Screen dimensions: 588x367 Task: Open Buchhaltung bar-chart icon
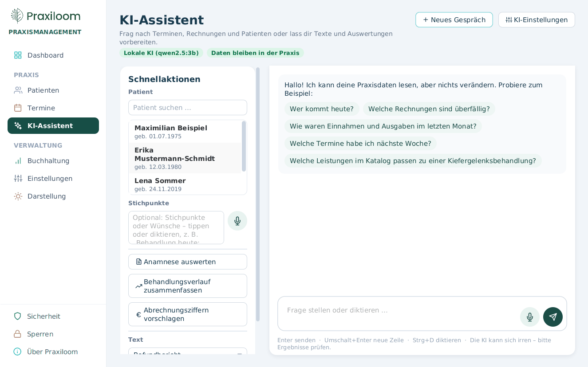(18, 160)
